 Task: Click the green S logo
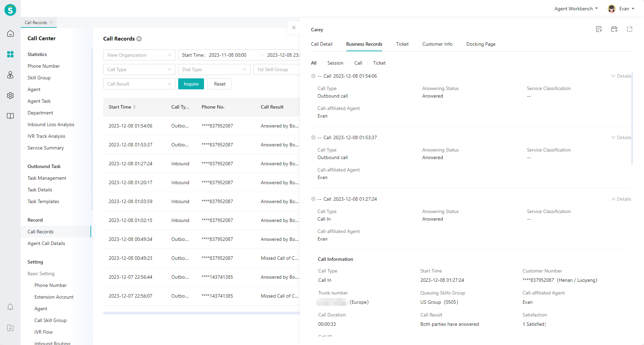click(10, 10)
